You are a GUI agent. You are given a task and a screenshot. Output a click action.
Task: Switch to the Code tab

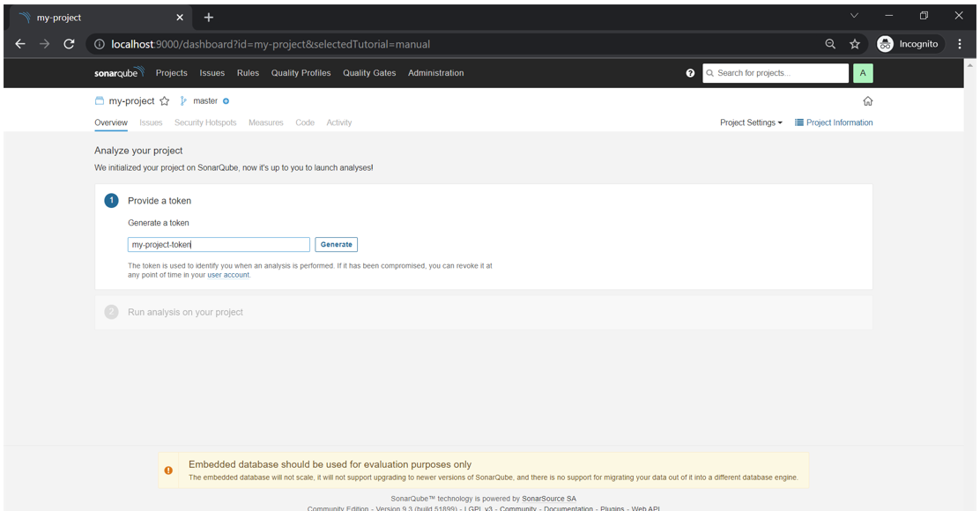305,122
